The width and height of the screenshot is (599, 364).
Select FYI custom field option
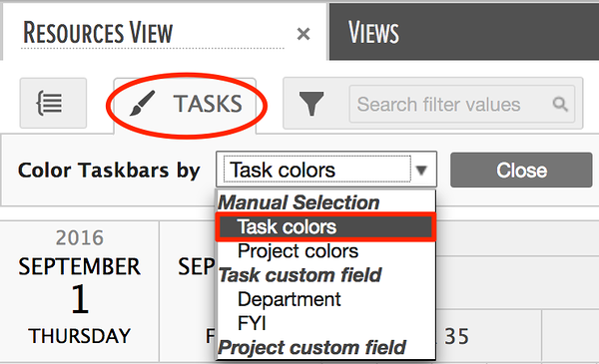click(252, 323)
